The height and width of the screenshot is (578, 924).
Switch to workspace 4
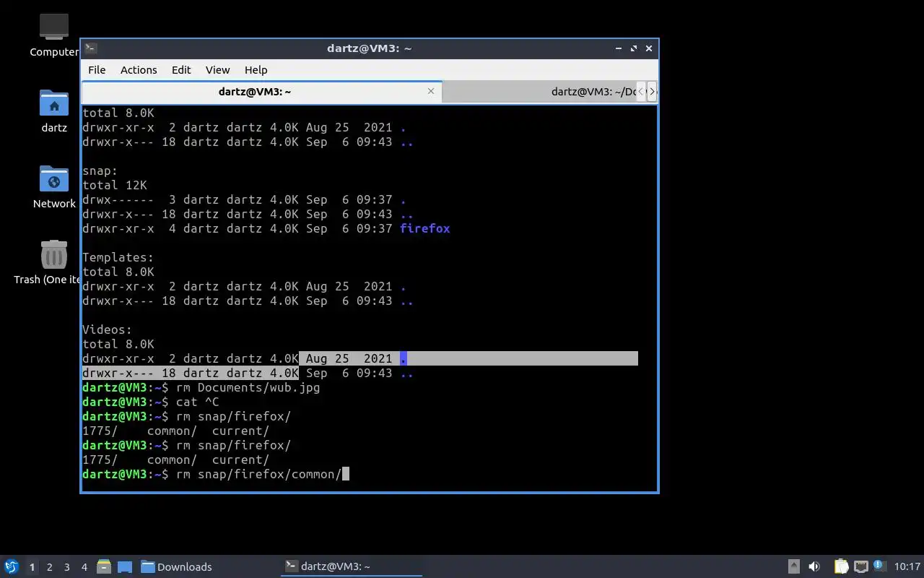(x=84, y=567)
